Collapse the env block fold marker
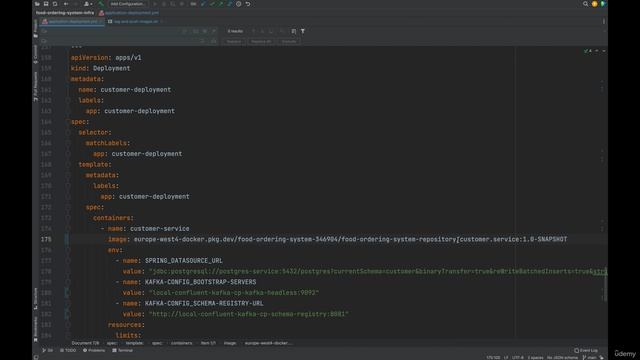The height and width of the screenshot is (360, 640). coord(68,250)
